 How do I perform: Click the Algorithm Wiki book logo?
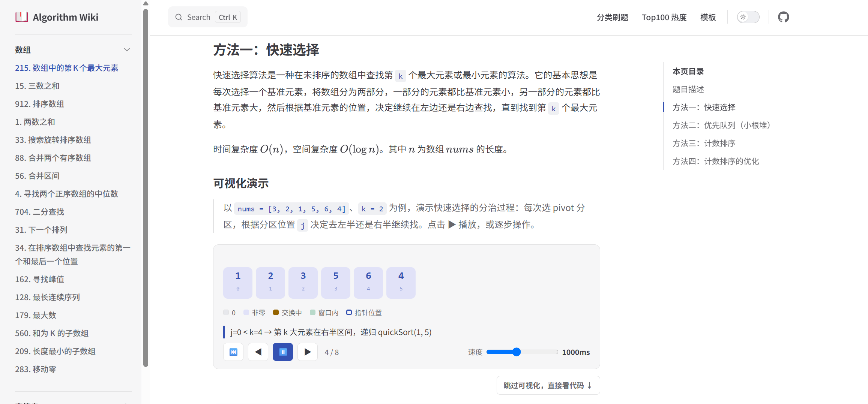point(22,17)
